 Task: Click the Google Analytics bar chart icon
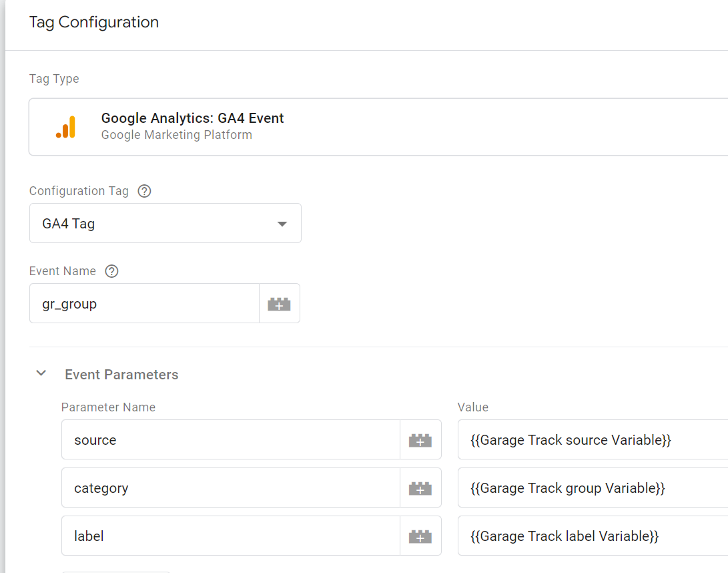(66, 127)
